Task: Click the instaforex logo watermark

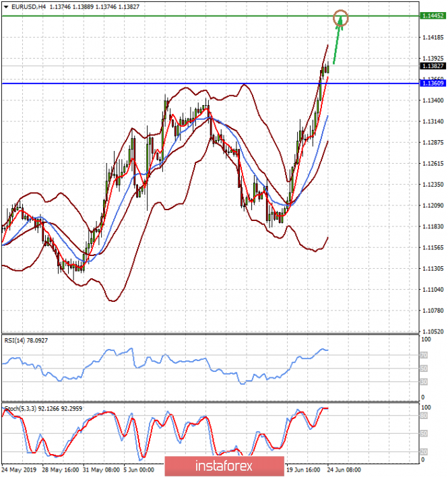Action: (x=214, y=466)
